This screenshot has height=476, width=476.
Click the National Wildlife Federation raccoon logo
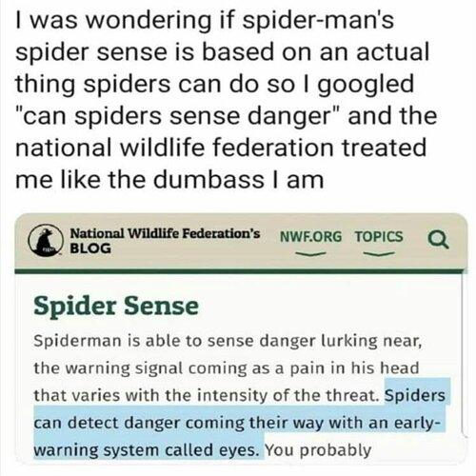tap(45, 240)
